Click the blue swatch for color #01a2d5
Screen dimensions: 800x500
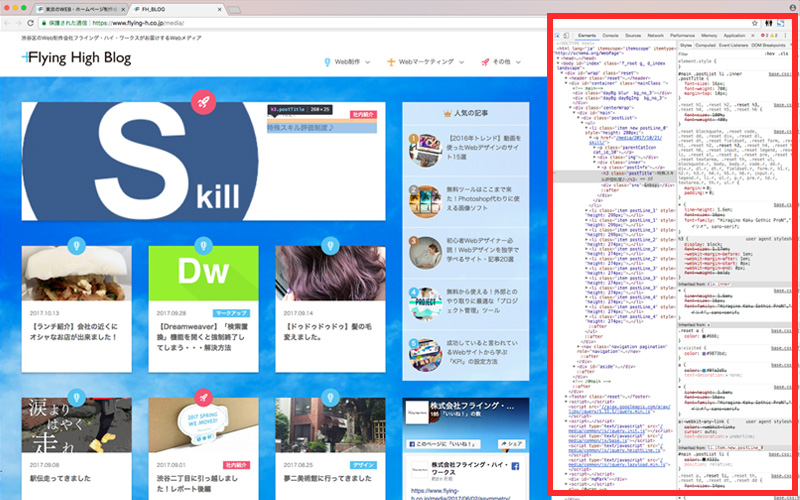(x=704, y=370)
